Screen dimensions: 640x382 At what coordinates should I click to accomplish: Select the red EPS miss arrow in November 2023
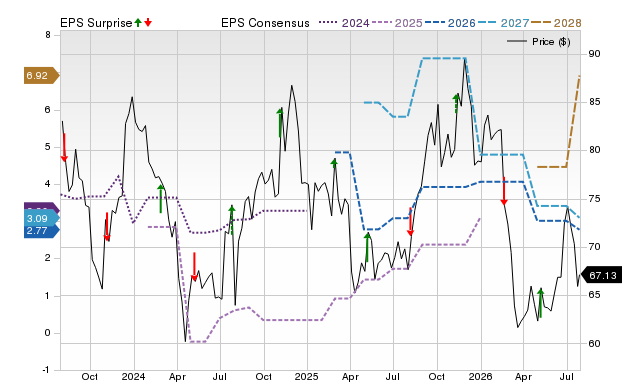click(107, 226)
